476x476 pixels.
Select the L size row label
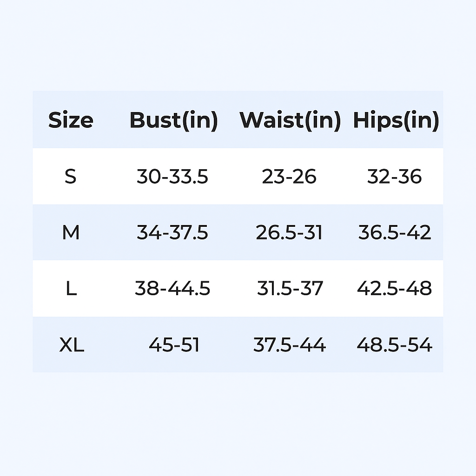click(71, 289)
